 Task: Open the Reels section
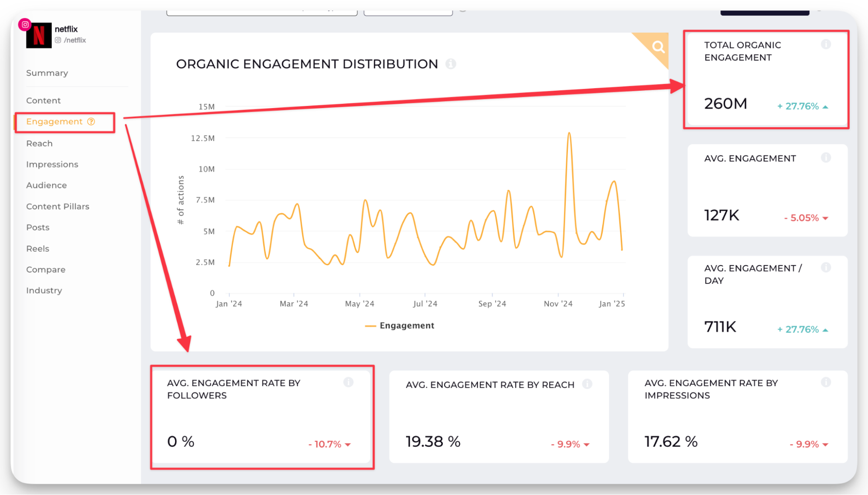click(x=38, y=248)
